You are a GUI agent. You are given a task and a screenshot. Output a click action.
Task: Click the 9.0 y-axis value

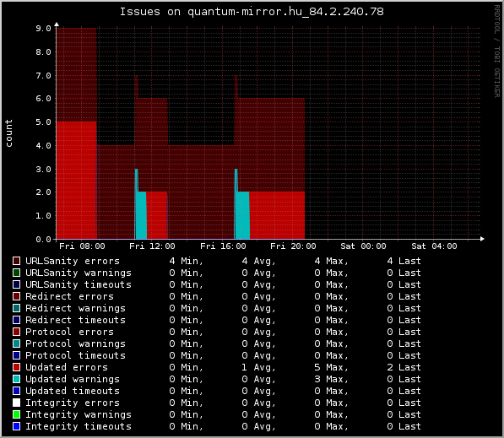pos(43,29)
